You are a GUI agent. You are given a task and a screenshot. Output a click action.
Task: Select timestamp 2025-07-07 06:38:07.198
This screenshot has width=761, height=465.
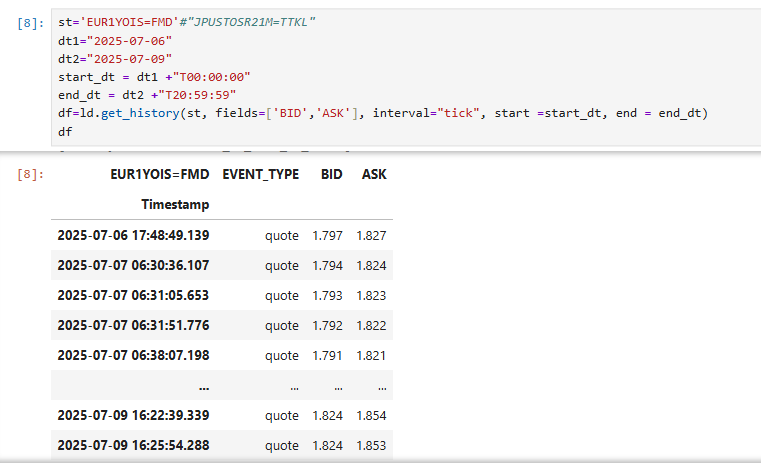point(133,355)
